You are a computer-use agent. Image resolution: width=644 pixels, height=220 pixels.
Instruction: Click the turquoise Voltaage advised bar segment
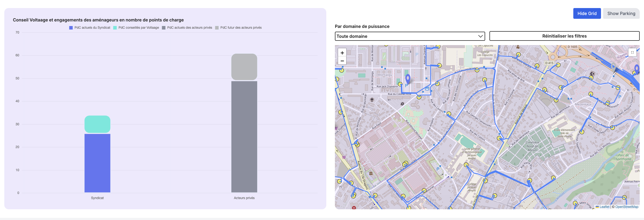97,124
